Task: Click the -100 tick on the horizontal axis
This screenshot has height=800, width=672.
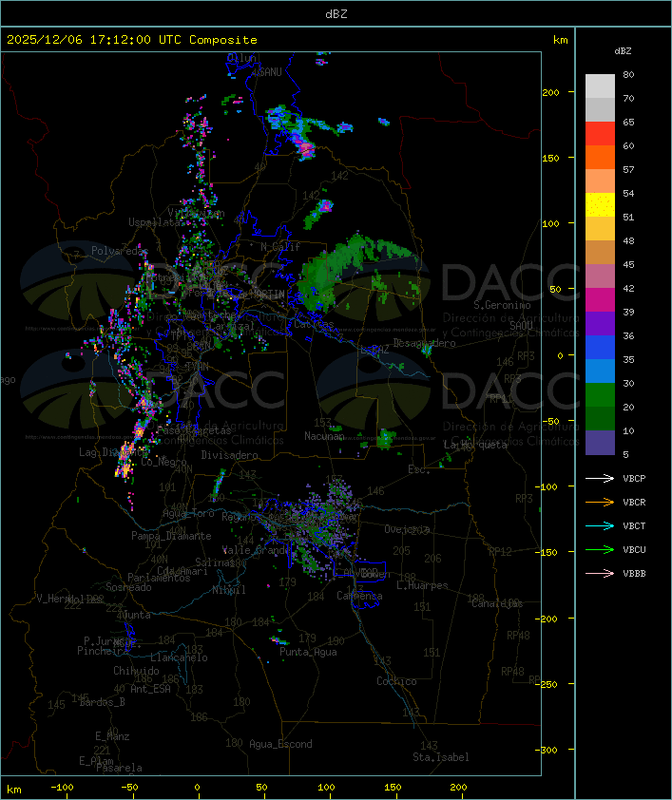Action: tap(62, 788)
